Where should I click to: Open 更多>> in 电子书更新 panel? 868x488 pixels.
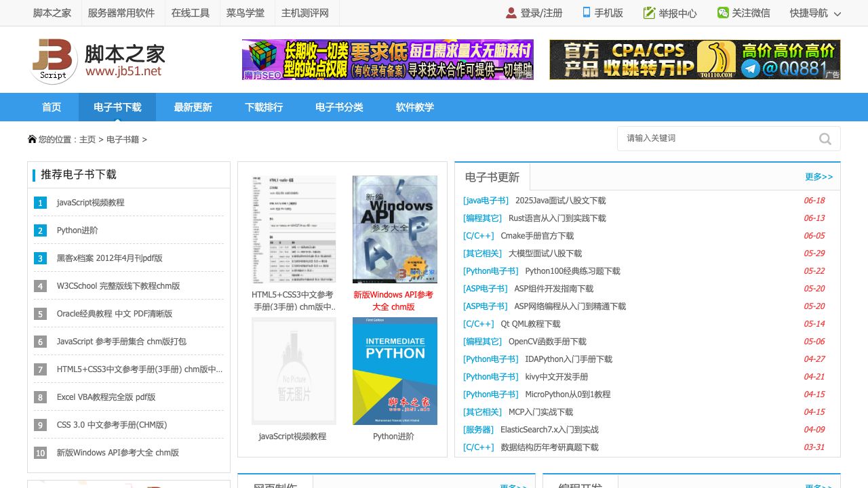[818, 177]
